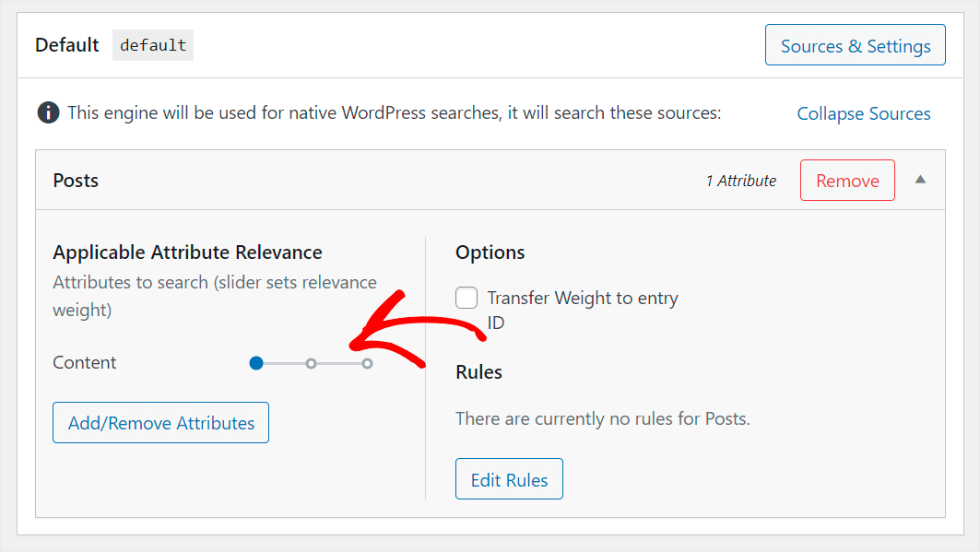
Task: Click the info icon beside engine description
Action: (x=48, y=113)
